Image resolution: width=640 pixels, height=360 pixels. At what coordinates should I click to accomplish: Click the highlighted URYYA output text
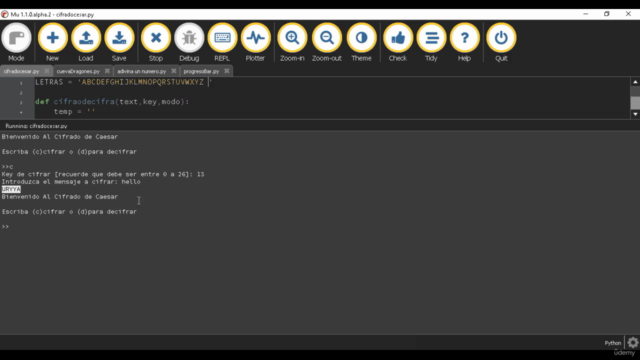tap(11, 189)
